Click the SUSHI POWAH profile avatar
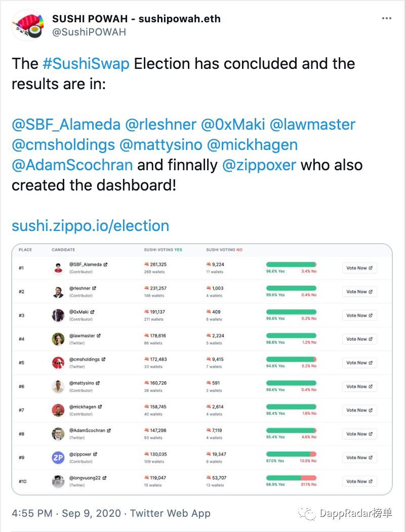This screenshot has width=405, height=532. click(27, 25)
